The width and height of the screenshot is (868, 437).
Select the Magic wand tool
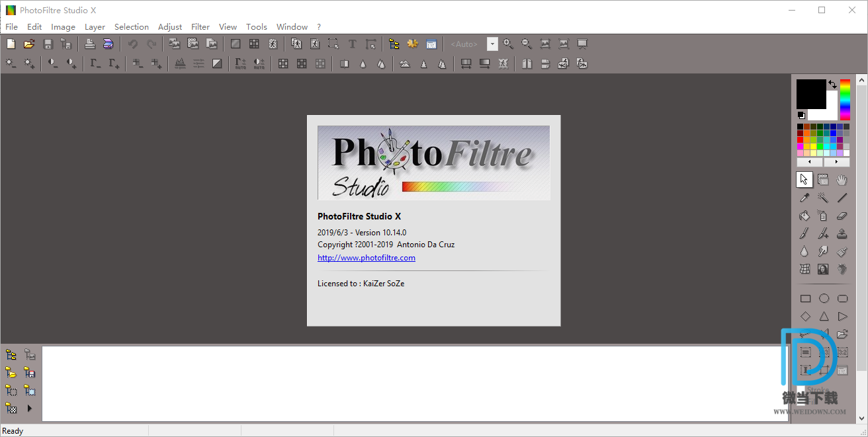tap(823, 198)
